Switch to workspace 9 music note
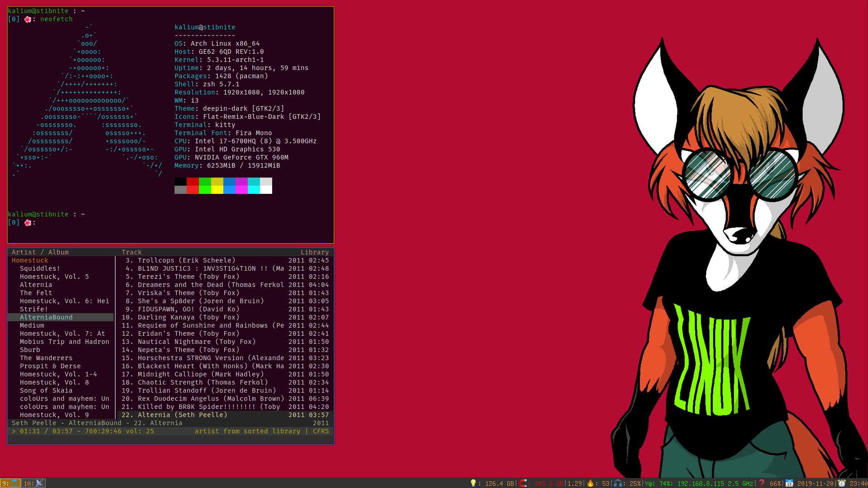868x488 pixels. (10, 483)
